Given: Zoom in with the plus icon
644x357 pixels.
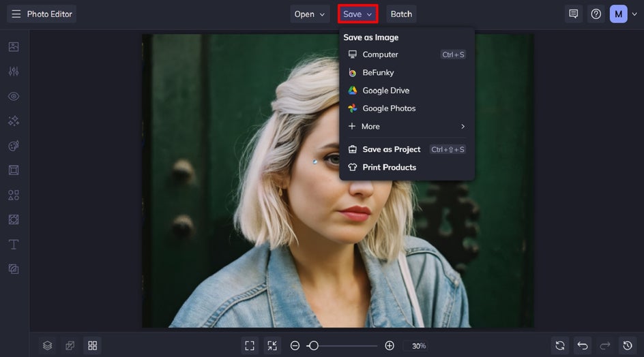Looking at the screenshot, I should [x=390, y=346].
